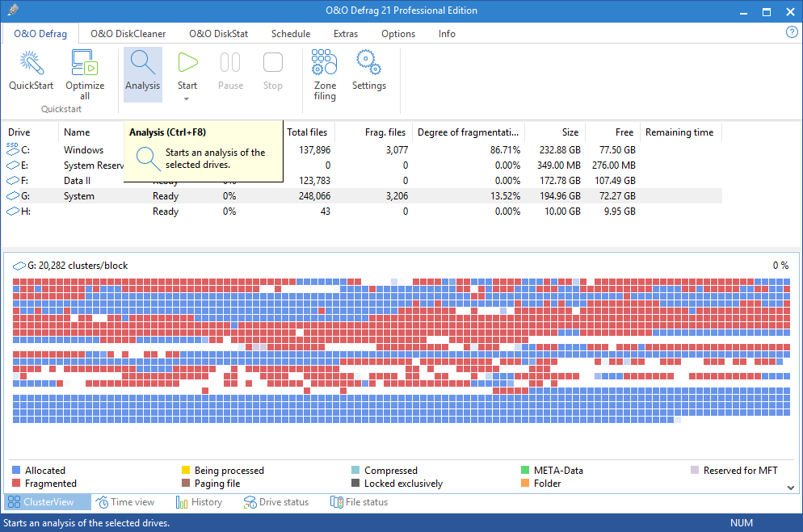Screen dimensions: 803x532
Task: Click the drive icon for H:
Action: click(12, 212)
